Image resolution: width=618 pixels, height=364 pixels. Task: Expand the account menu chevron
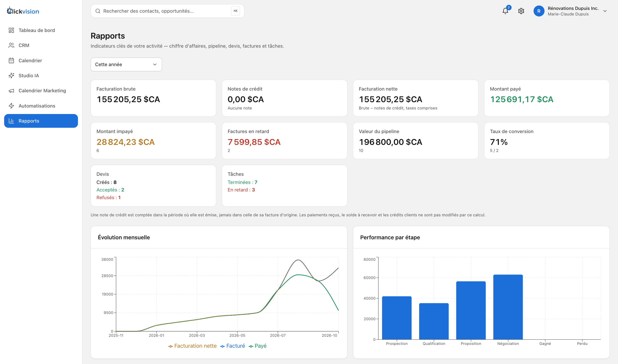(x=605, y=11)
